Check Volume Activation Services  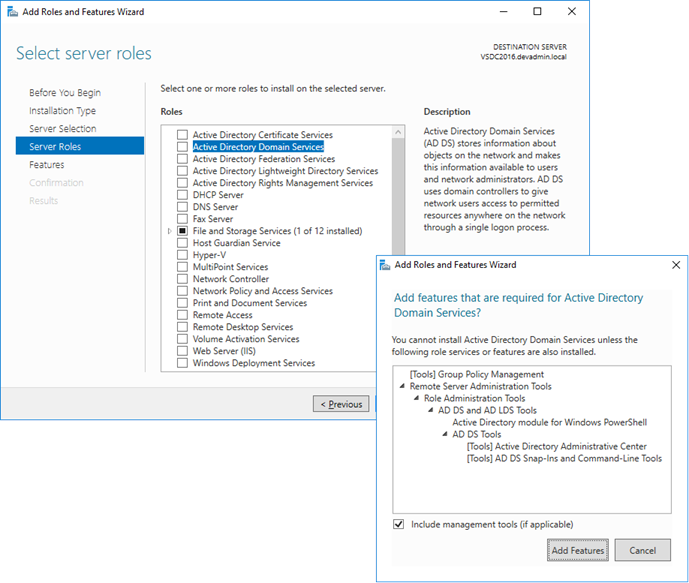(182, 339)
